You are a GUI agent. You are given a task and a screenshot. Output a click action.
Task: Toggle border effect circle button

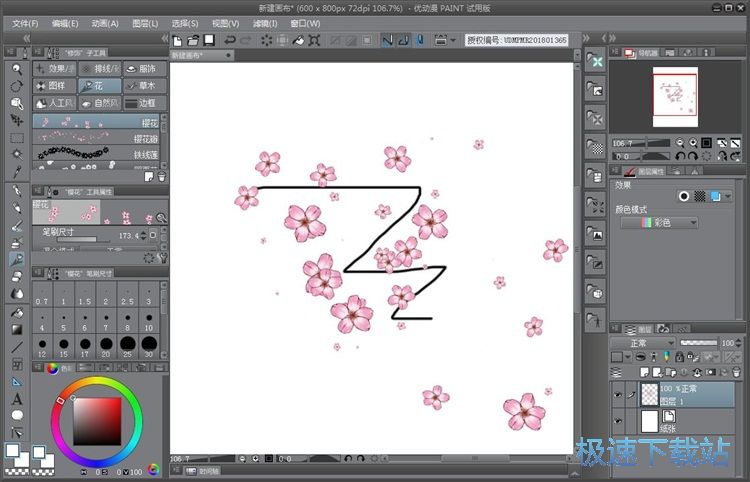pos(684,196)
